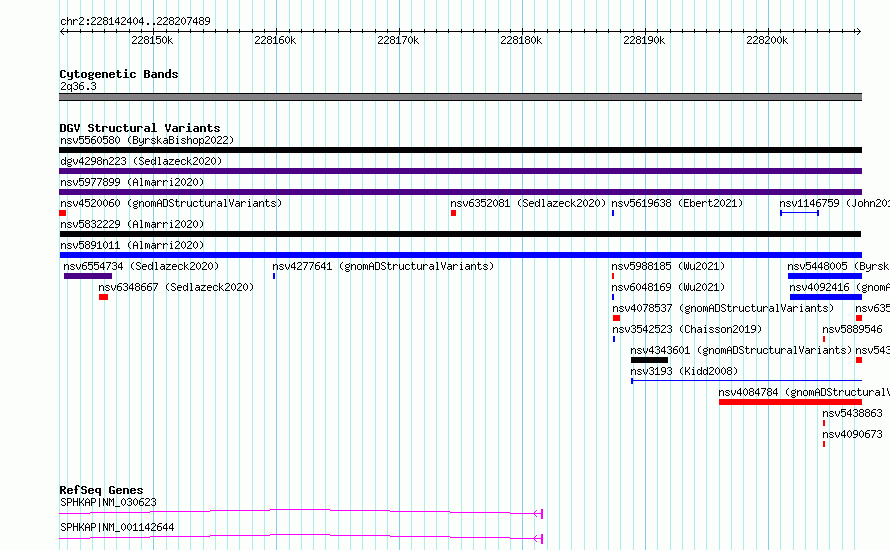Screen dimensions: 890x550
Task: Click the purple nsv6554734 variant block
Action: (x=88, y=276)
